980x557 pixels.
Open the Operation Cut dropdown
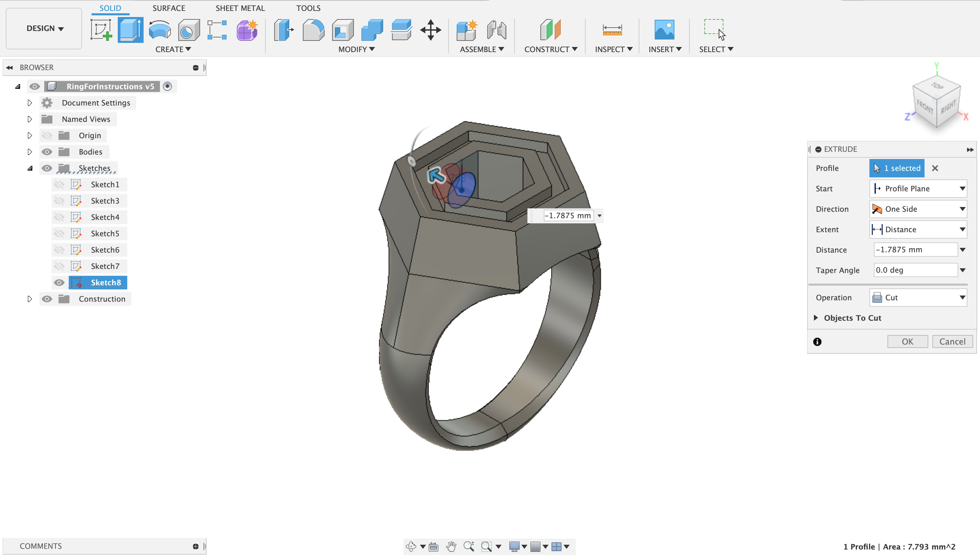coord(918,298)
